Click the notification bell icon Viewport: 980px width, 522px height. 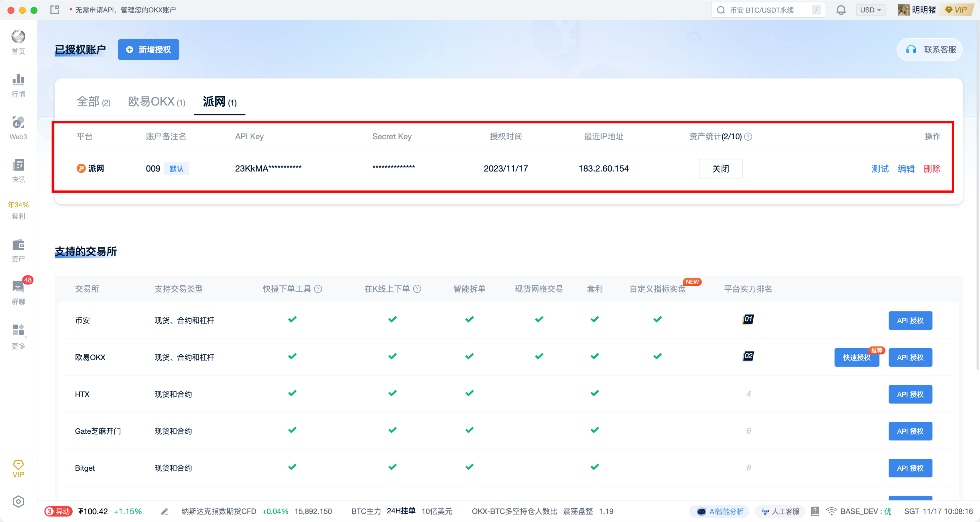pyautogui.click(x=841, y=10)
